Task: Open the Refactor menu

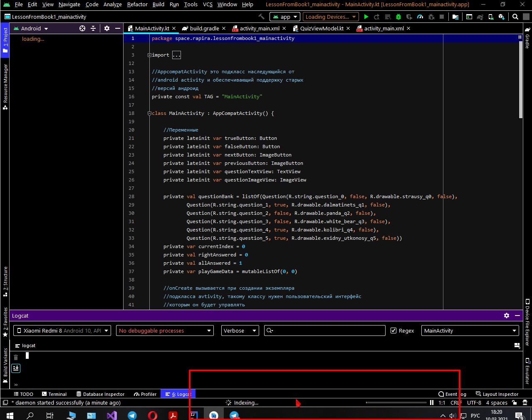Action: tap(137, 5)
